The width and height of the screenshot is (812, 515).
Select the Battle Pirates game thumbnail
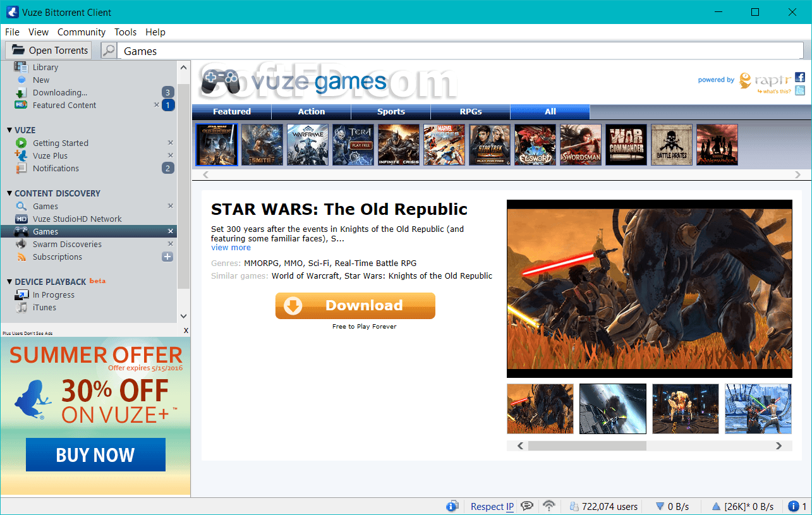pos(672,145)
